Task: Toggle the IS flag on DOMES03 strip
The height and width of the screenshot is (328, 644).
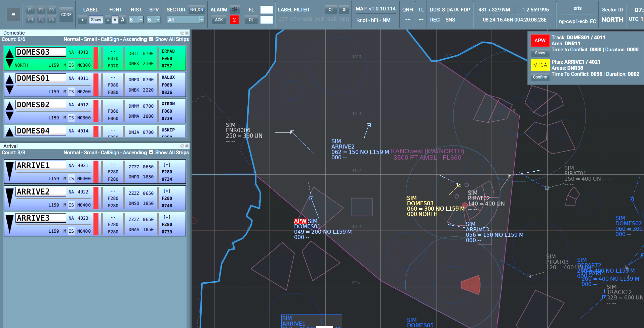Action: click(71, 65)
